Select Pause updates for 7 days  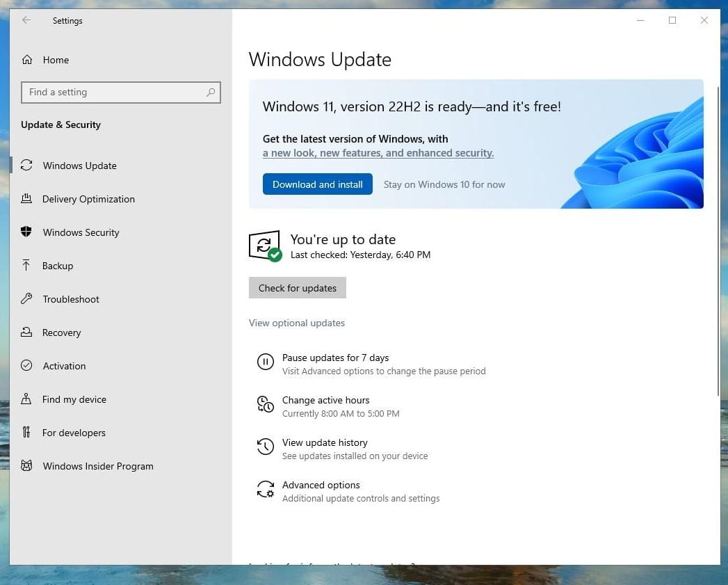[336, 358]
